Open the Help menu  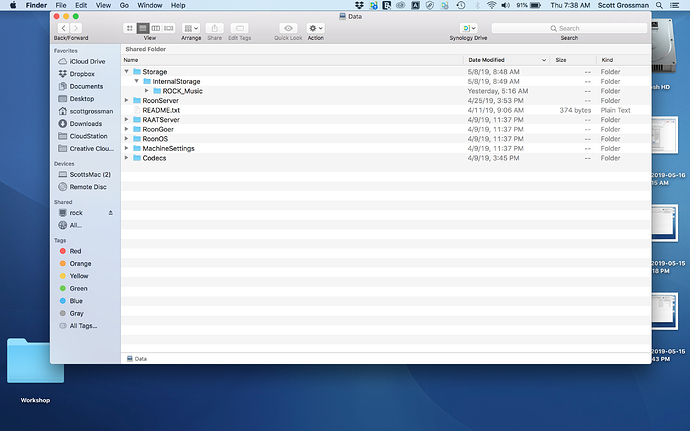tap(178, 5)
